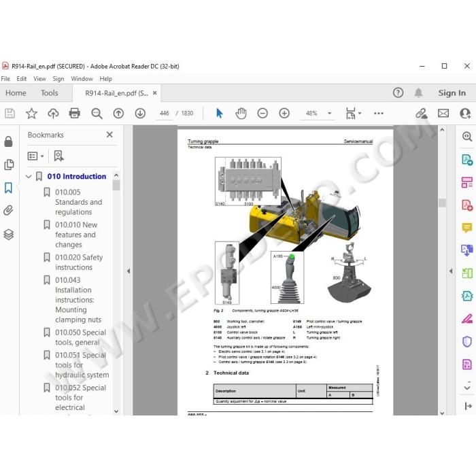
Task: Switch to the Tools tab
Action: point(50,93)
